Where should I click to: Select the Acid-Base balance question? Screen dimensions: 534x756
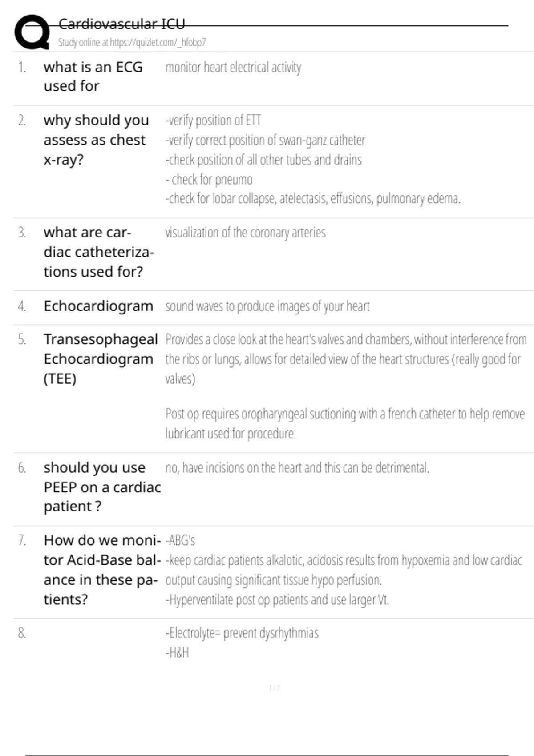[x=102, y=570]
